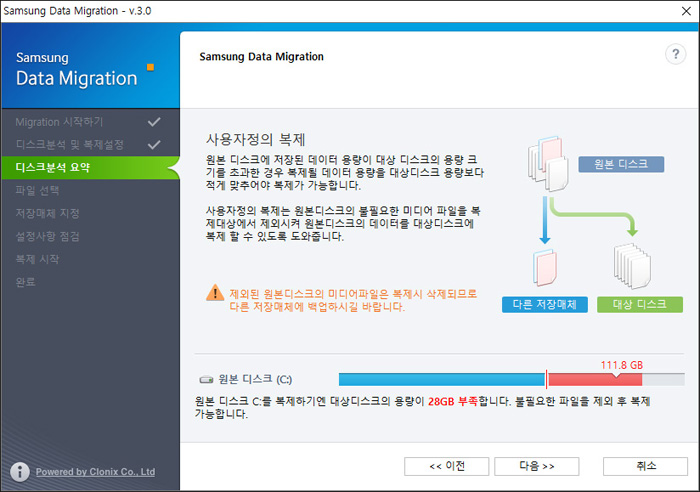Screen dimensions: 700x492
Task: Click the white files icon above 대상 디스크
Action: tap(632, 267)
